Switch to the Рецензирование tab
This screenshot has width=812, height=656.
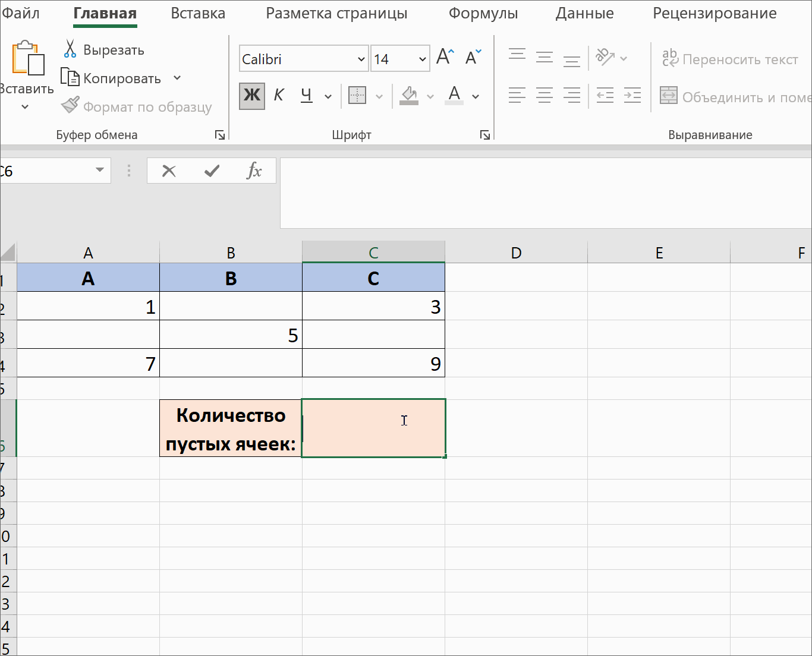(715, 13)
